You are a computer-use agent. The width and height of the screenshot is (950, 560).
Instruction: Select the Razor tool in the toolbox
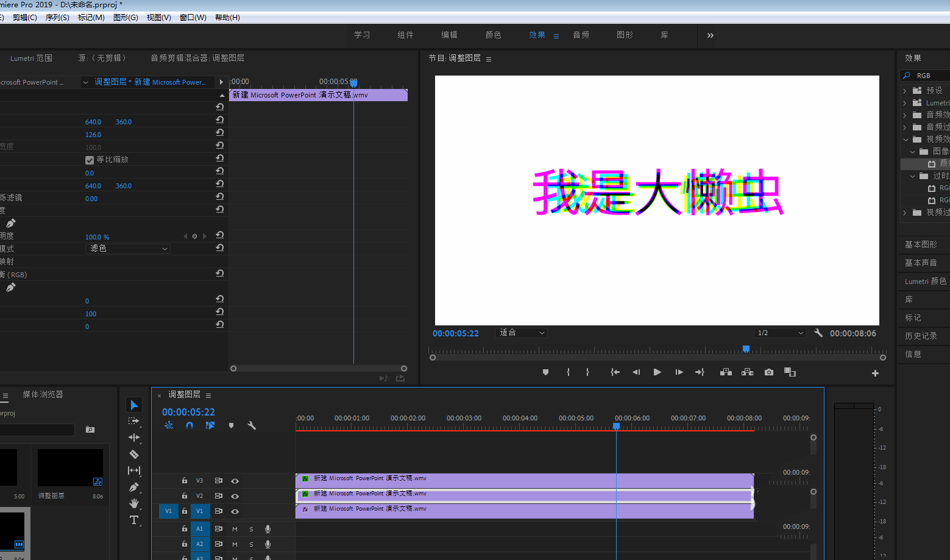134,454
